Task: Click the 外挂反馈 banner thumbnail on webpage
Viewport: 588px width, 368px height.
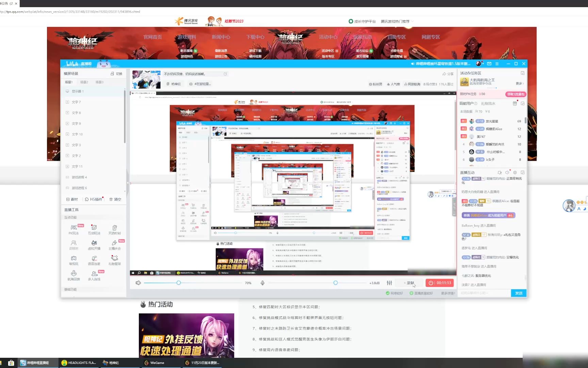Action: (186, 335)
